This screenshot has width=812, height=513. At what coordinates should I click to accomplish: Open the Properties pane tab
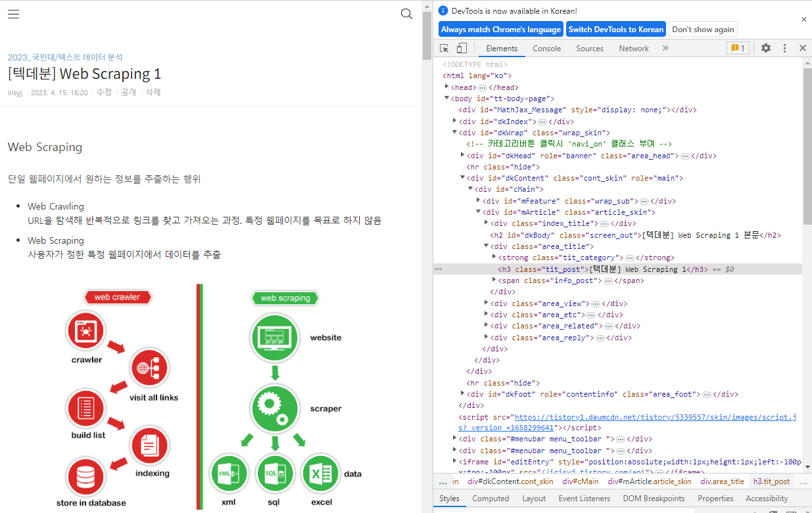tap(715, 499)
